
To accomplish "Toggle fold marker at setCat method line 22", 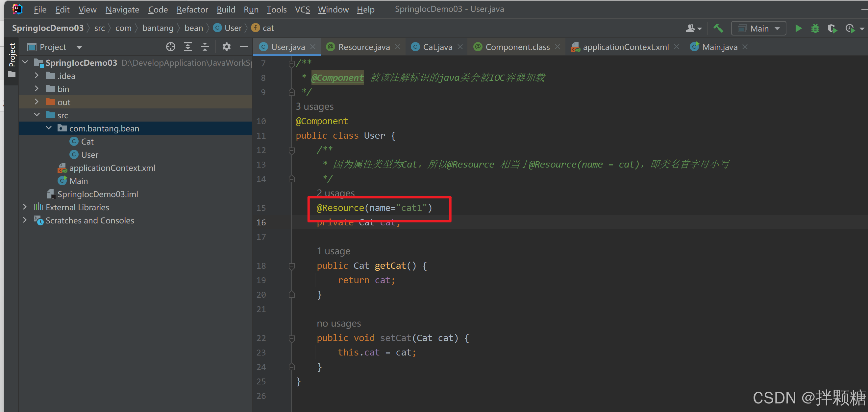I will [x=292, y=338].
